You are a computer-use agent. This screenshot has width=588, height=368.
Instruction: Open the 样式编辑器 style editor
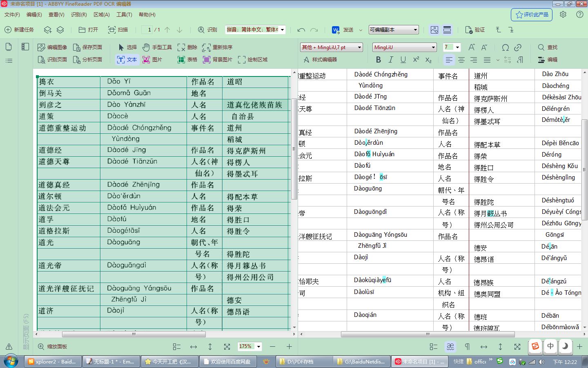pyautogui.click(x=325, y=60)
